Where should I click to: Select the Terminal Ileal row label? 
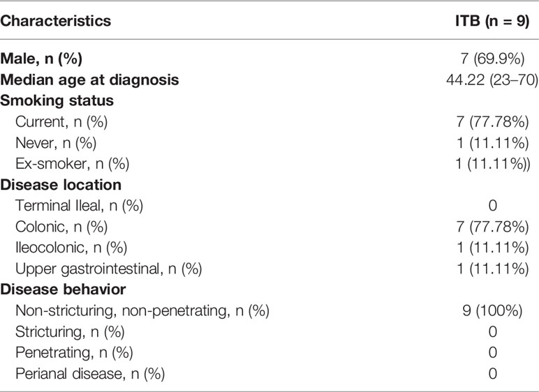tap(80, 206)
